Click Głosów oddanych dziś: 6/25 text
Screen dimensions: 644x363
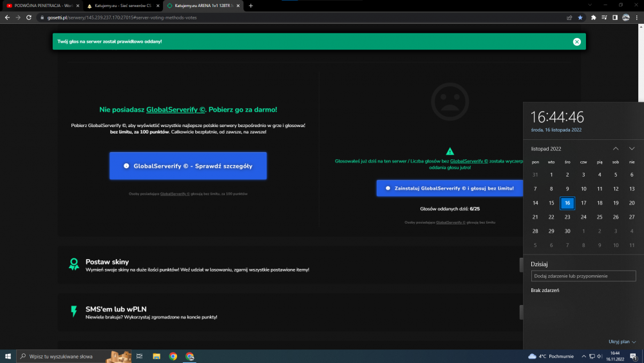(450, 209)
